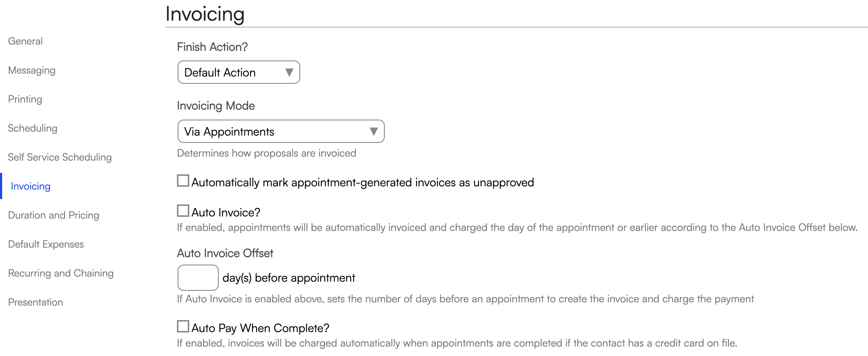Select the Invoicing sidebar item
The image size is (868, 356).
click(x=30, y=186)
